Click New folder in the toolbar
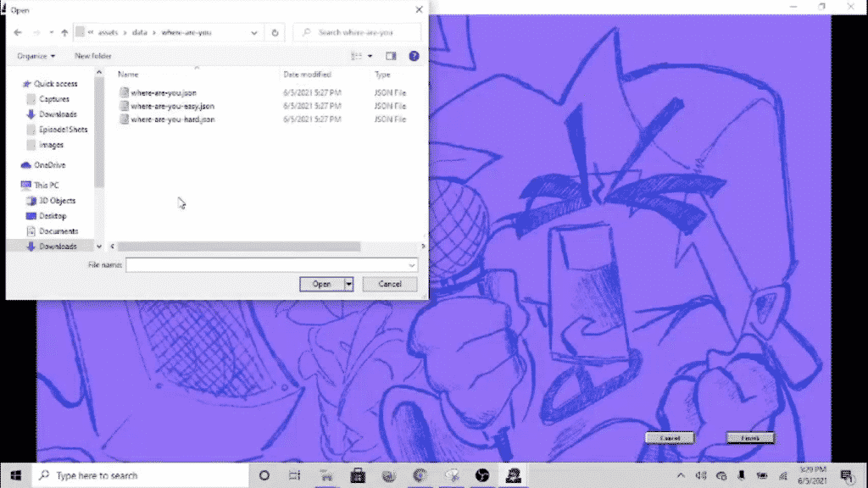 click(x=93, y=56)
